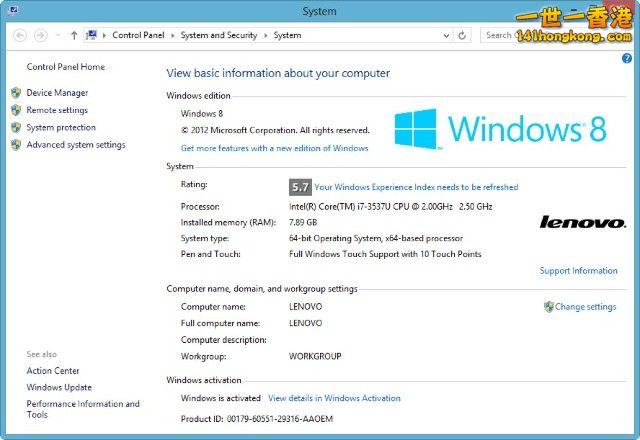The height and width of the screenshot is (440, 640).
Task: Click the shield icon beside Advanced system settings
Action: (x=16, y=145)
